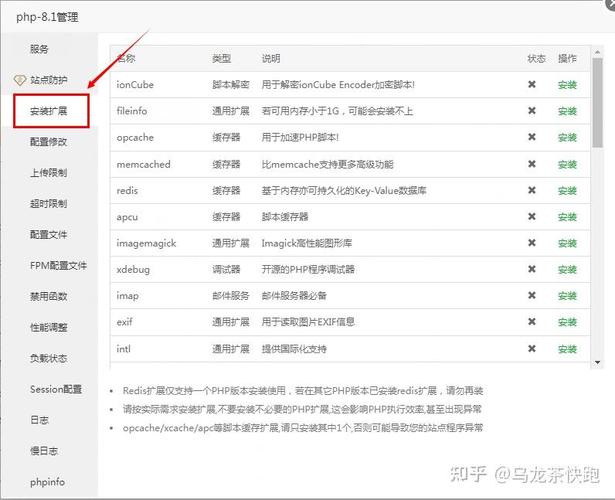
Task: Install the xdebug extension
Action: (x=567, y=270)
